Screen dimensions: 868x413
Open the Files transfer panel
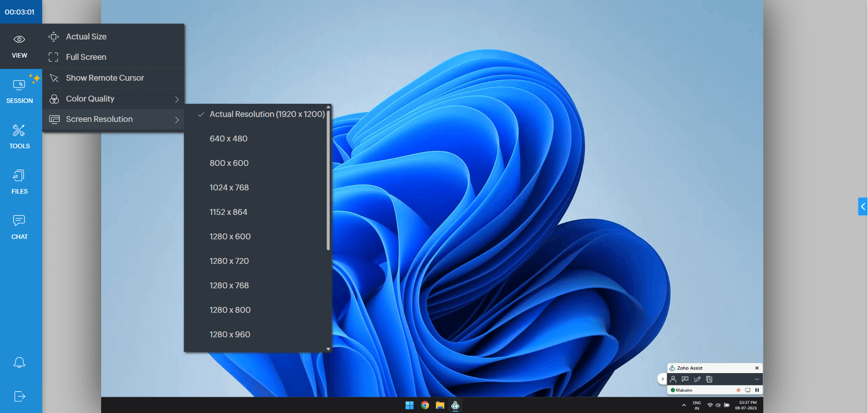pos(20,181)
